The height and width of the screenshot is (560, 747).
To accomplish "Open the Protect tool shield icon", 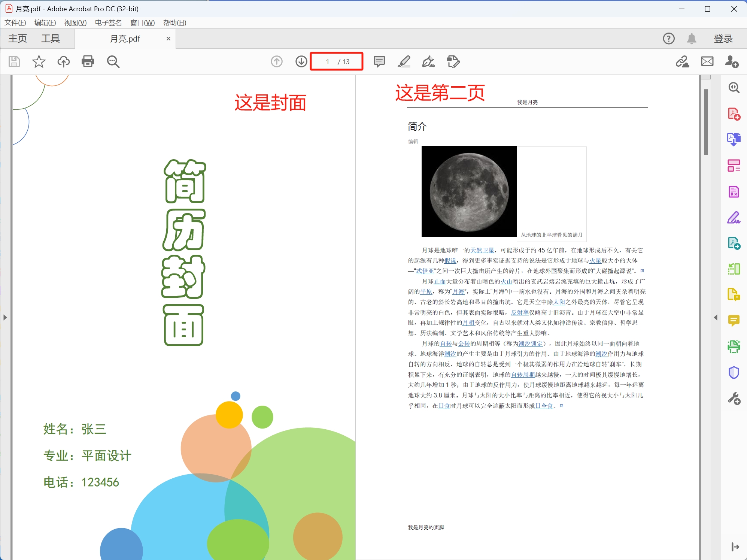I will click(x=734, y=372).
